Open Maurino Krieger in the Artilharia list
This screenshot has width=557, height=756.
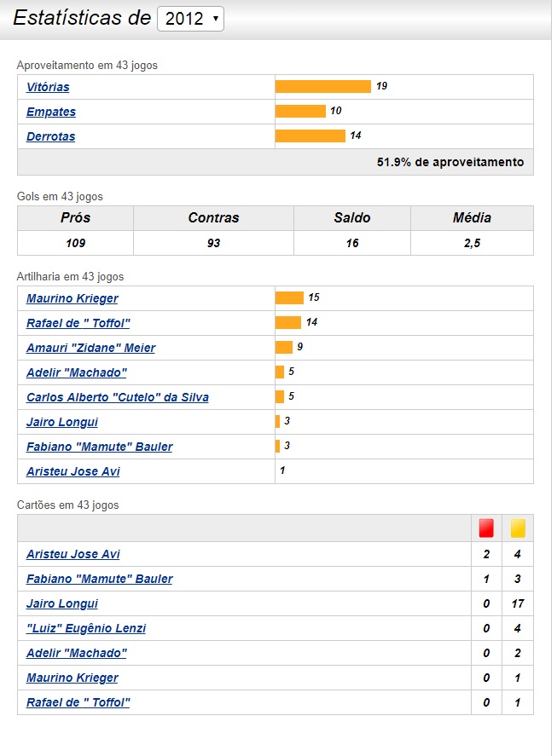tap(73, 298)
